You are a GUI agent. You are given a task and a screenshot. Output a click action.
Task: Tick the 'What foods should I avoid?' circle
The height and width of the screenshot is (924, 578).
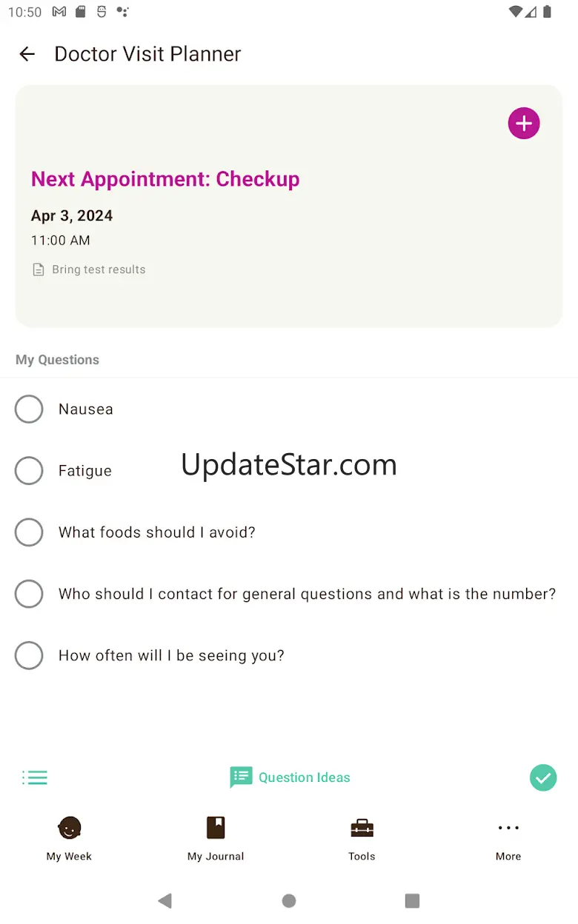(29, 532)
